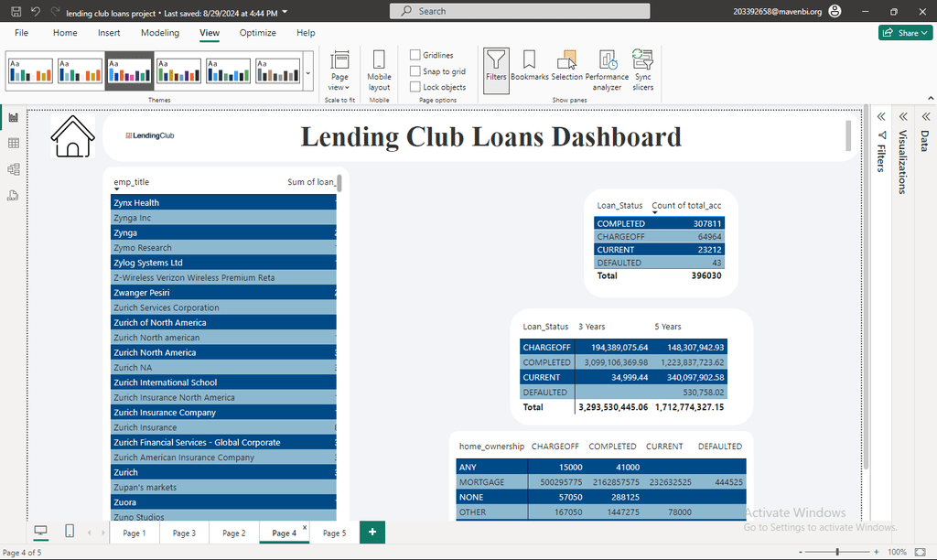937x560 pixels.
Task: Launch the Performance analyzer
Action: tap(607, 70)
